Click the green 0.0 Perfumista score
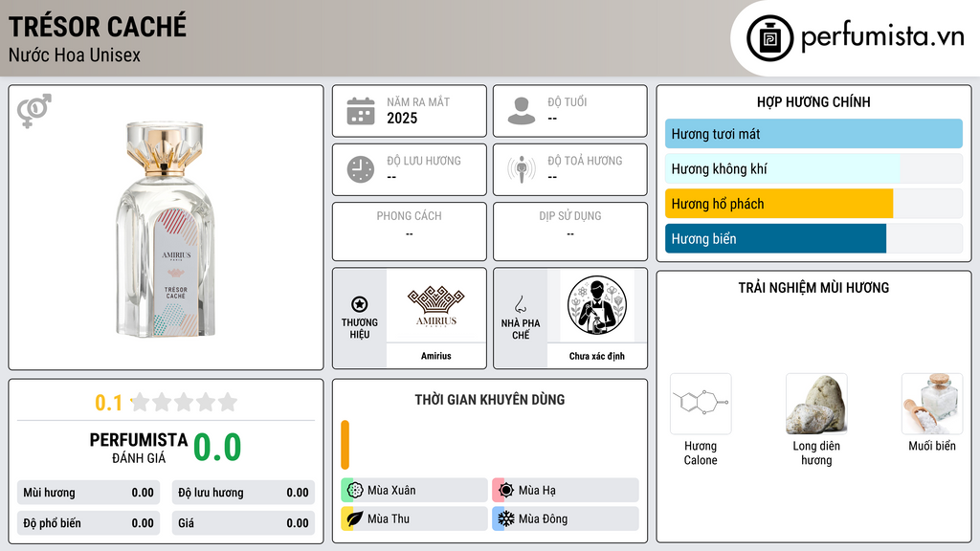The width and height of the screenshot is (980, 551). [217, 448]
